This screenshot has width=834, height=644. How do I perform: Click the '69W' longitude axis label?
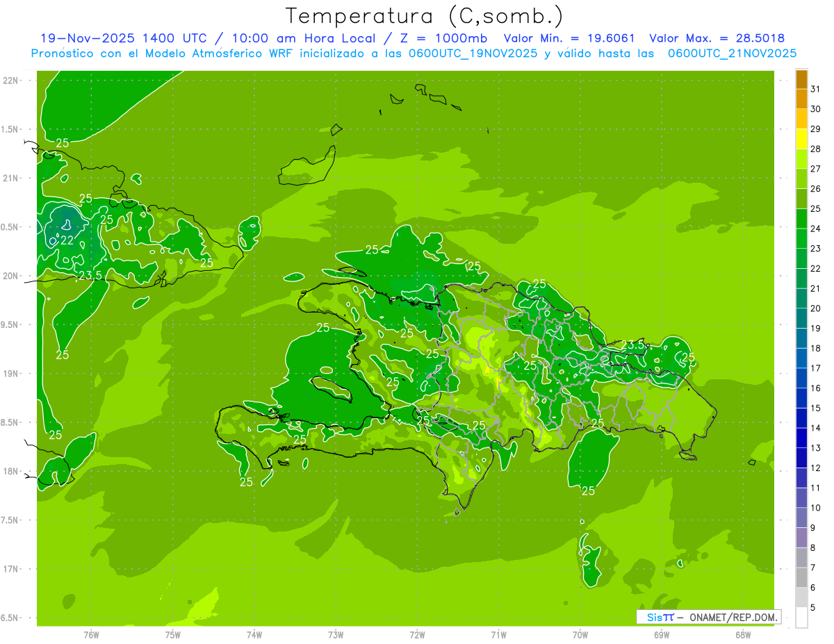pos(662,634)
